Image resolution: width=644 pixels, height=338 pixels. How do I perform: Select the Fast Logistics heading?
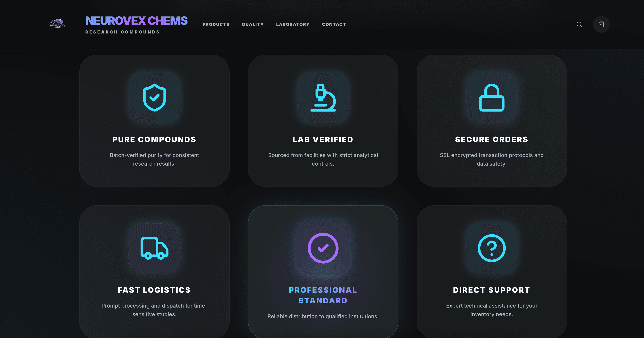154,290
